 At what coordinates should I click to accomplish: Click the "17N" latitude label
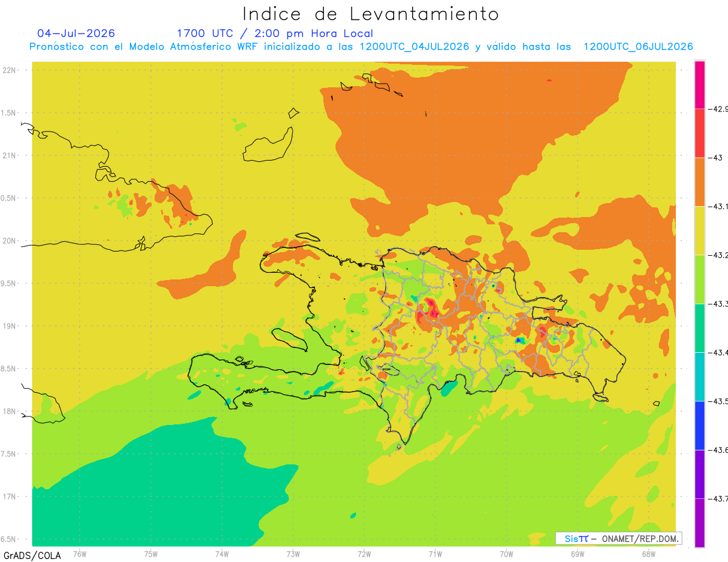pyautogui.click(x=9, y=497)
